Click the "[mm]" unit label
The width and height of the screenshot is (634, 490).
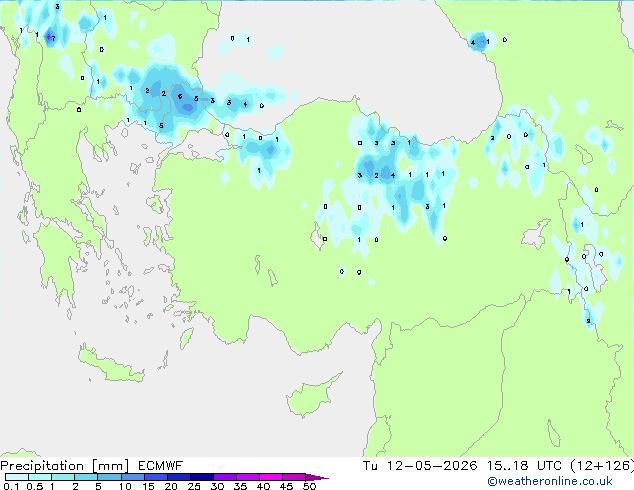[x=110, y=466]
